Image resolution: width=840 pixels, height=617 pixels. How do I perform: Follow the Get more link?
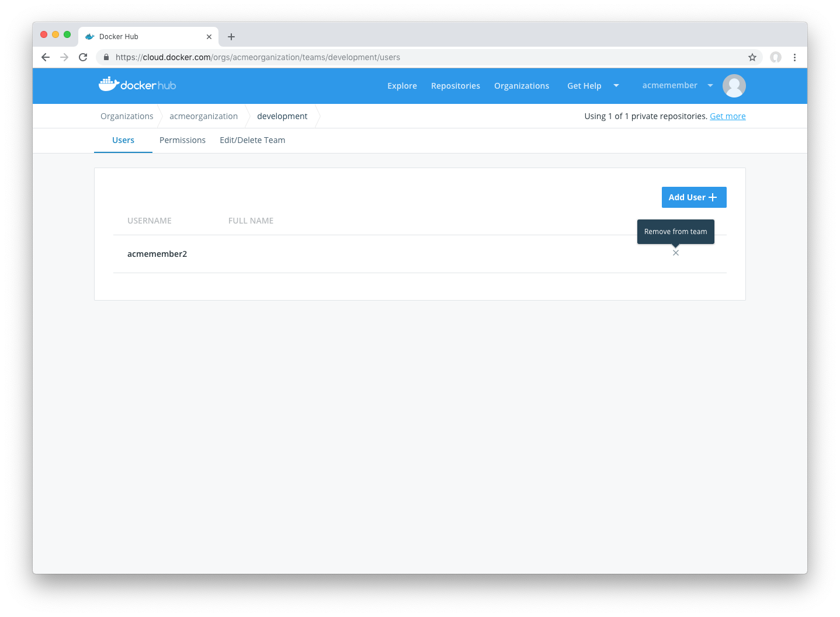[x=727, y=116]
